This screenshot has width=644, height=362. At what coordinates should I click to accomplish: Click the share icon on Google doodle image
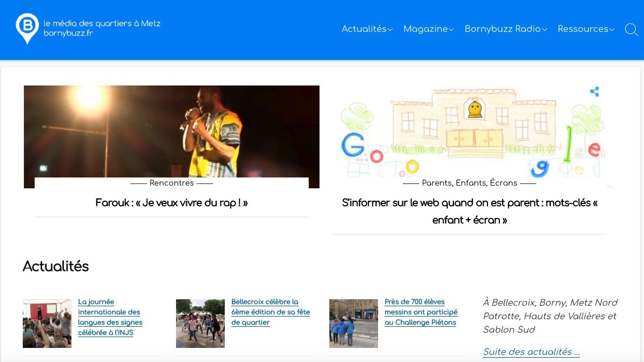[x=594, y=91]
